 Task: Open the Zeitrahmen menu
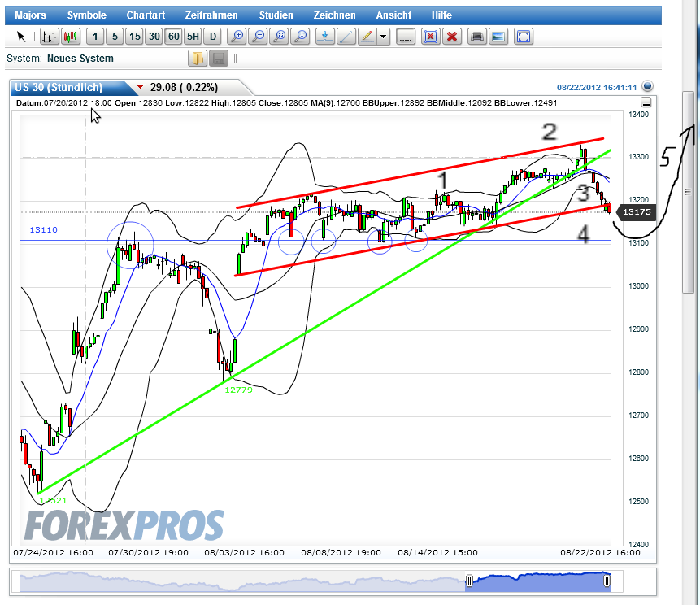tap(213, 15)
